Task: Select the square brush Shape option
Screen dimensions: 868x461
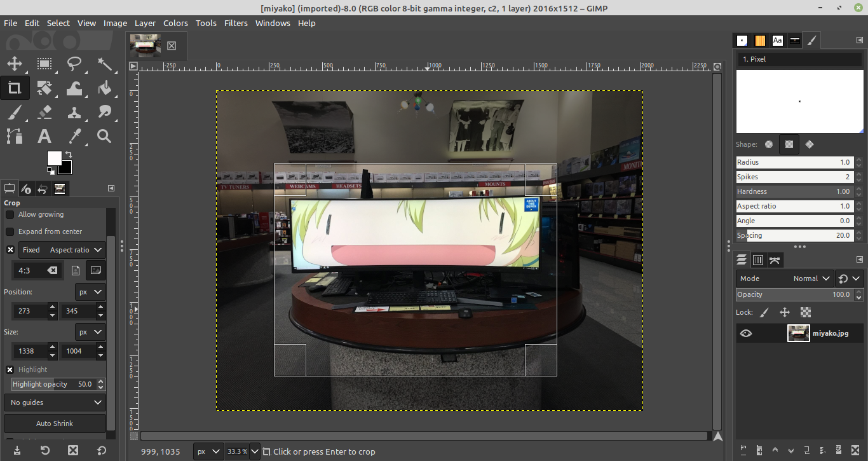Action: (x=789, y=144)
